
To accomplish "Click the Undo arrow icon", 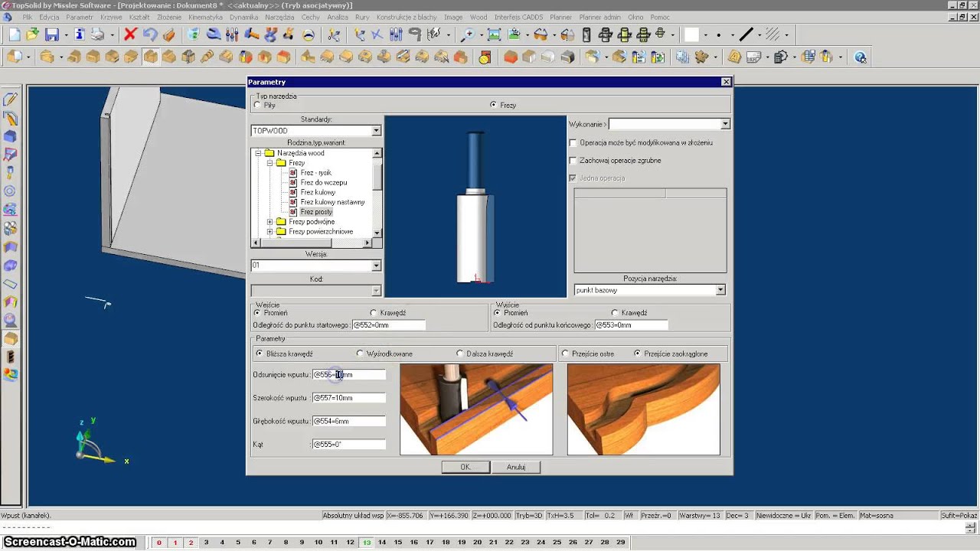I will [150, 34].
